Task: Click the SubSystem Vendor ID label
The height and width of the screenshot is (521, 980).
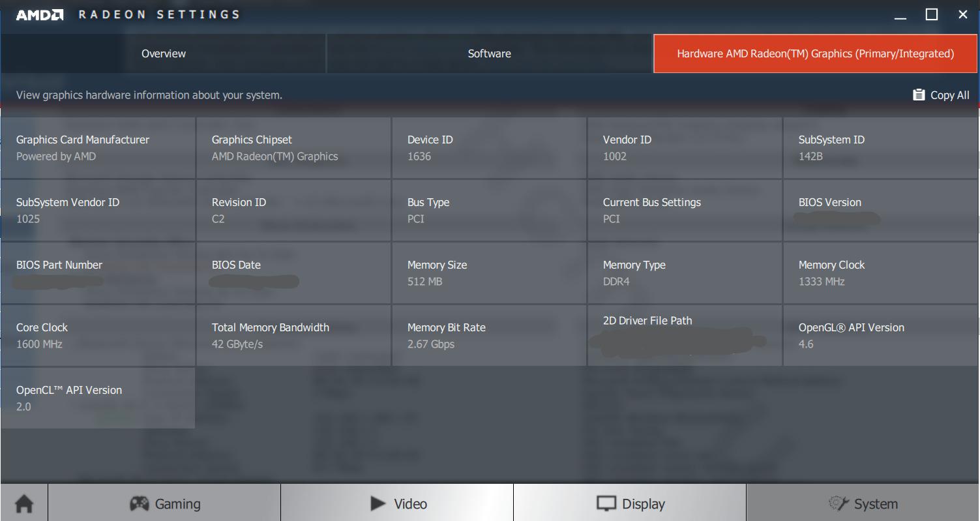Action: pos(68,202)
